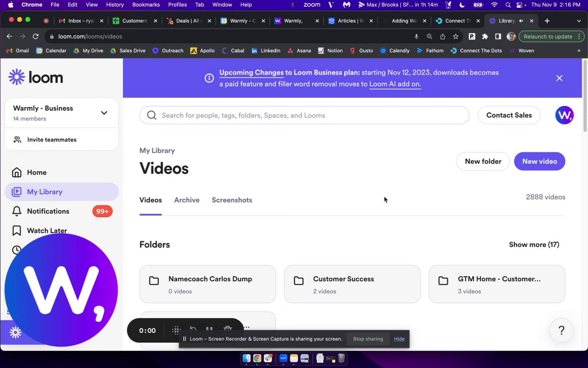
Task: Open Watch Later in the sidebar
Action: pos(62,230)
